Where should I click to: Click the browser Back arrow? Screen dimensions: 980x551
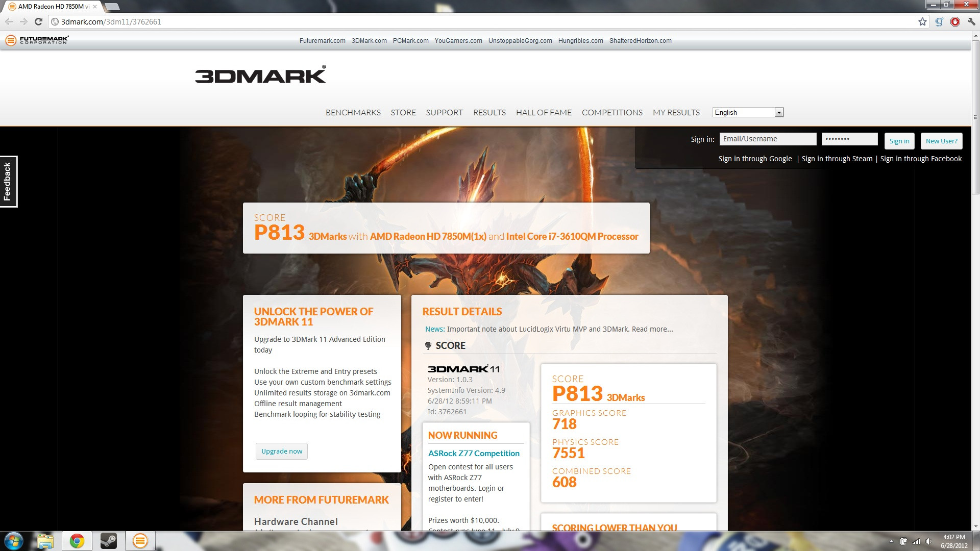[9, 21]
